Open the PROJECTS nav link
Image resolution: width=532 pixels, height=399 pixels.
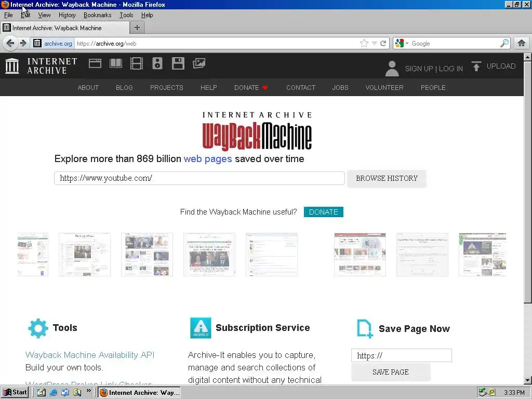coord(167,87)
